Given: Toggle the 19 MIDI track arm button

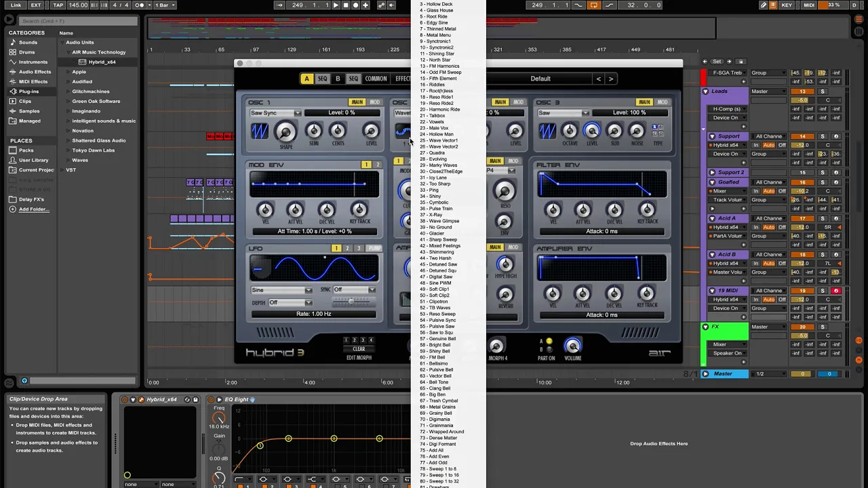Looking at the screenshot, I should [x=836, y=291].
